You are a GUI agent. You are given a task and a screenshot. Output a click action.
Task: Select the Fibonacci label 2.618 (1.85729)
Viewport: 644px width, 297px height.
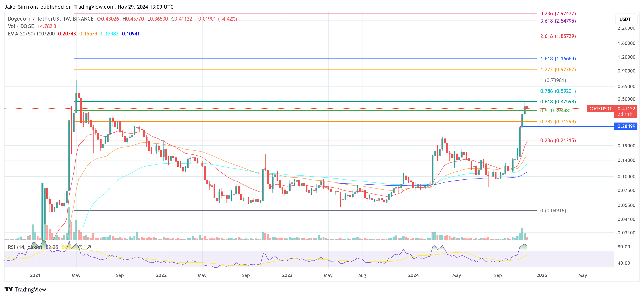[558, 36]
